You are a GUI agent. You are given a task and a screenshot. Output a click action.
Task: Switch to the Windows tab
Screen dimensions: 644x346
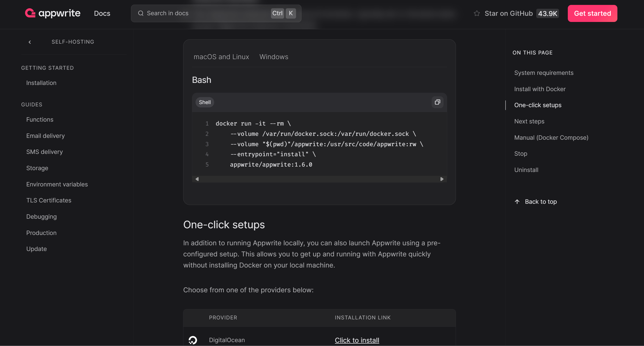[274, 57]
